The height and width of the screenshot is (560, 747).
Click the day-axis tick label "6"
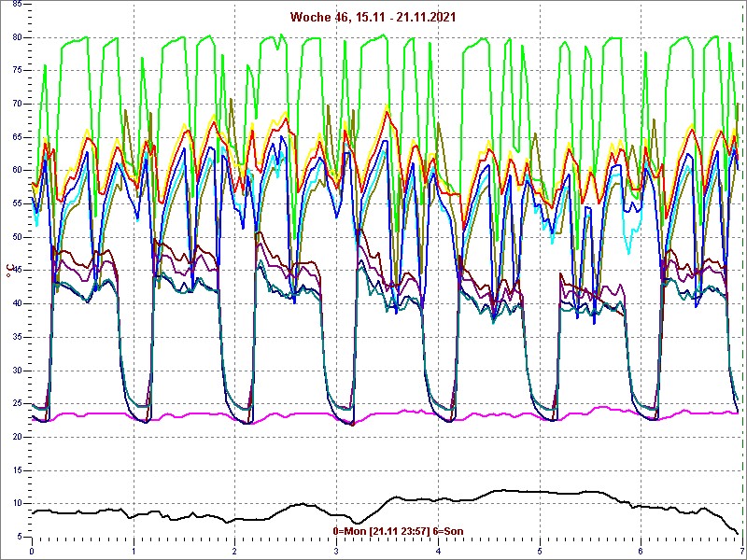[x=641, y=552]
